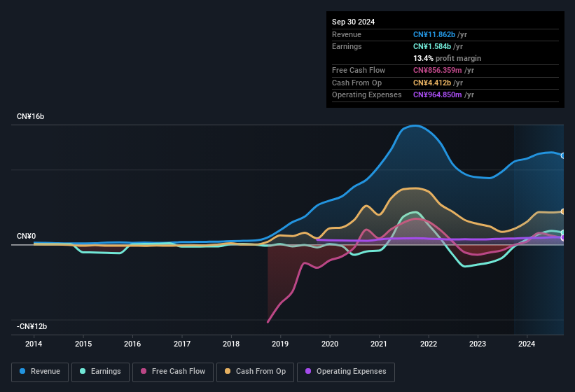
Task: Toggle the Cash From Op legend button
Action: pos(255,372)
